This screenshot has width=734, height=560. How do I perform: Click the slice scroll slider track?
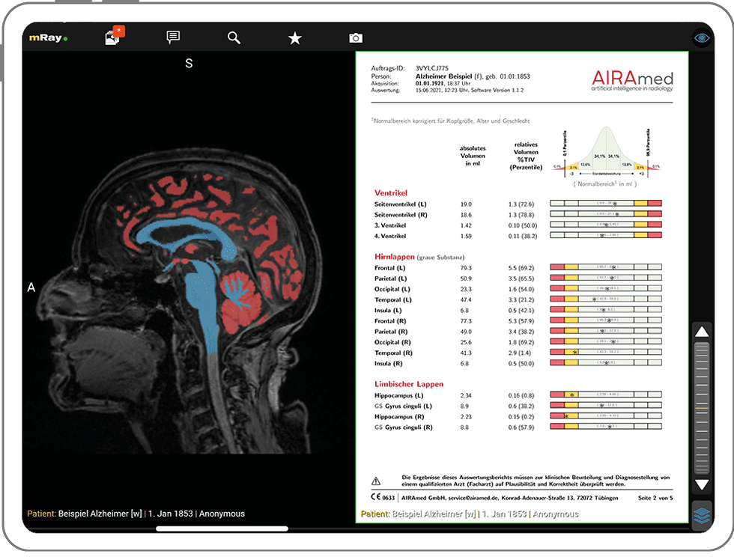click(x=702, y=408)
